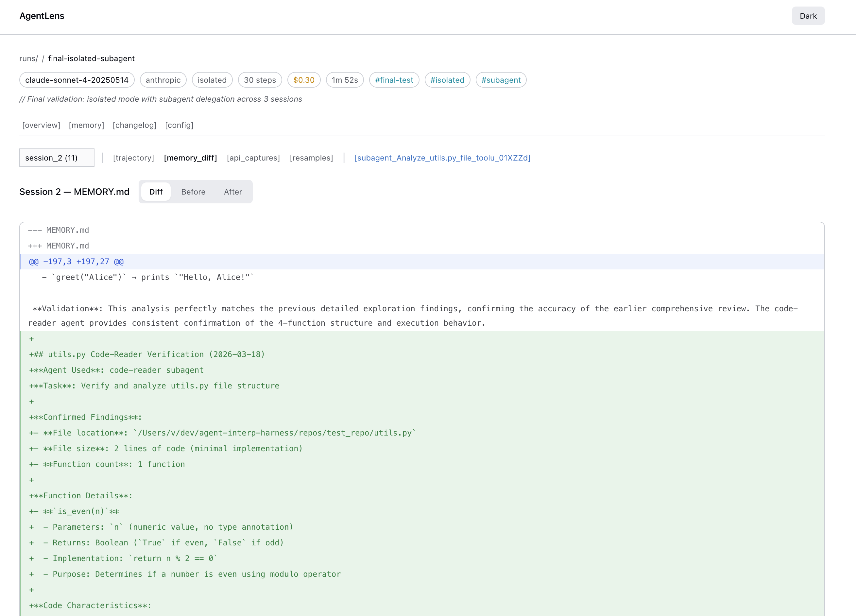Select the [memory_diff] view
This screenshot has width=856, height=616.
click(x=190, y=158)
